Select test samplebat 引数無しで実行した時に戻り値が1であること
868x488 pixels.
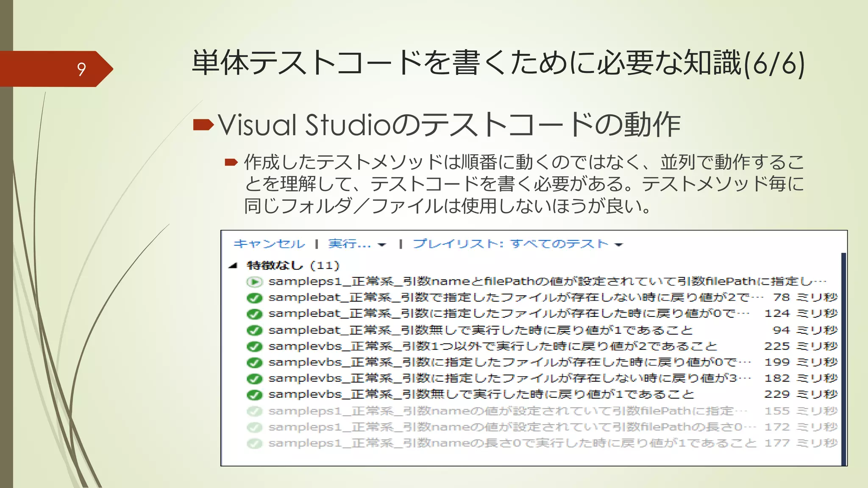click(481, 330)
